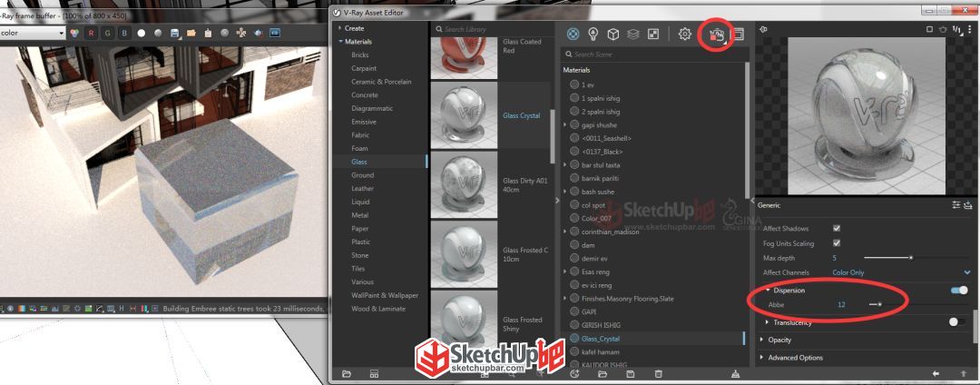Image resolution: width=980 pixels, height=385 pixels.
Task: Click RGB color channels icon in frame buffer
Action: coord(73,33)
